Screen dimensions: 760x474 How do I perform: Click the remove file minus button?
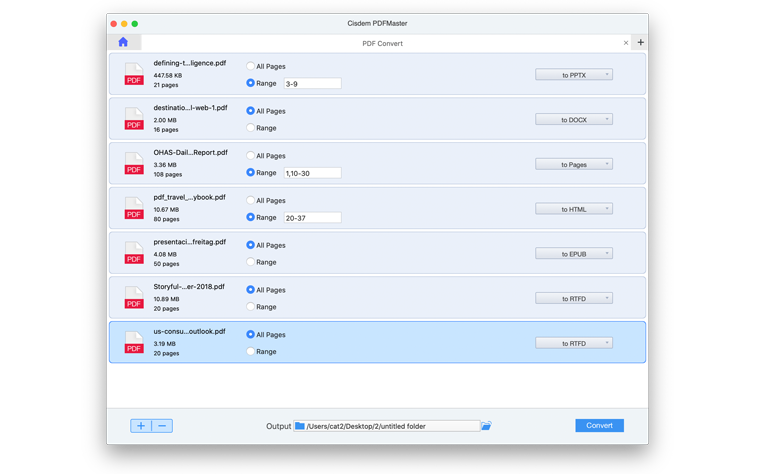coord(163,426)
